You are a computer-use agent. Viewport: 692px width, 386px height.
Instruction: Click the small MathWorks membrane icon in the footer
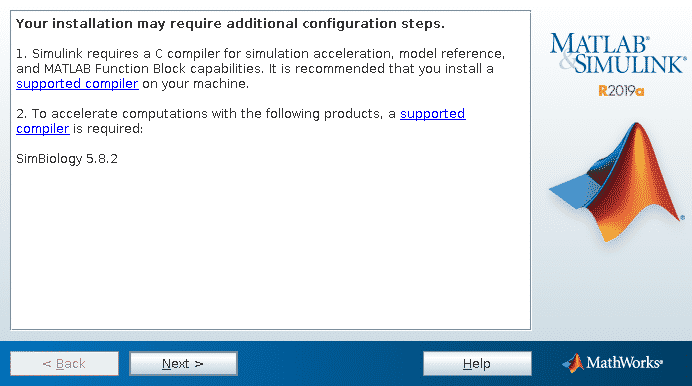573,363
